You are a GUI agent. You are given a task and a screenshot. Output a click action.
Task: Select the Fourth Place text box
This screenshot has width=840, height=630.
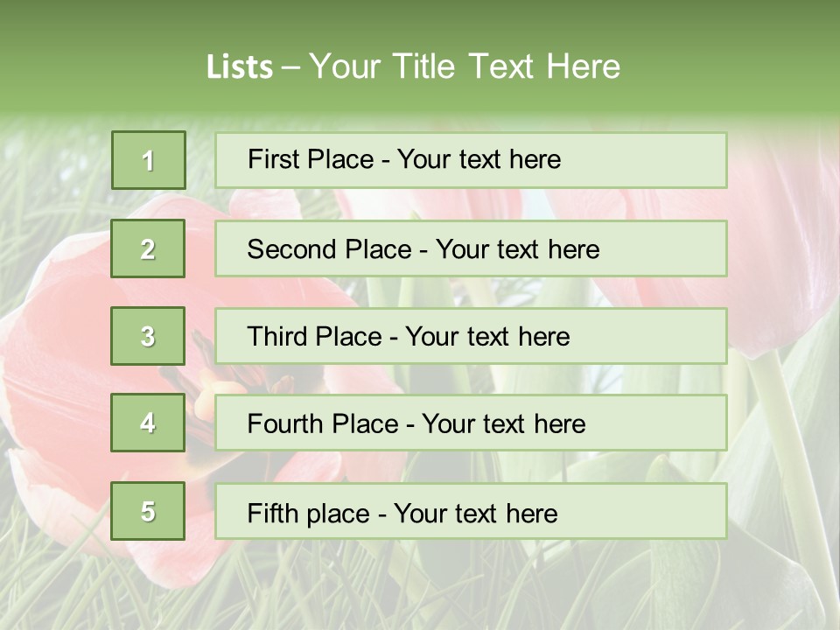point(471,423)
